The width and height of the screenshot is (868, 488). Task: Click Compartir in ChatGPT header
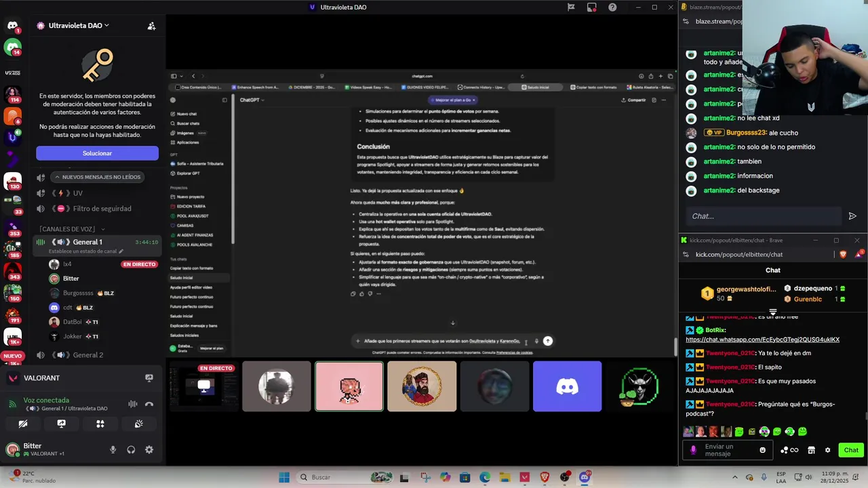click(633, 100)
